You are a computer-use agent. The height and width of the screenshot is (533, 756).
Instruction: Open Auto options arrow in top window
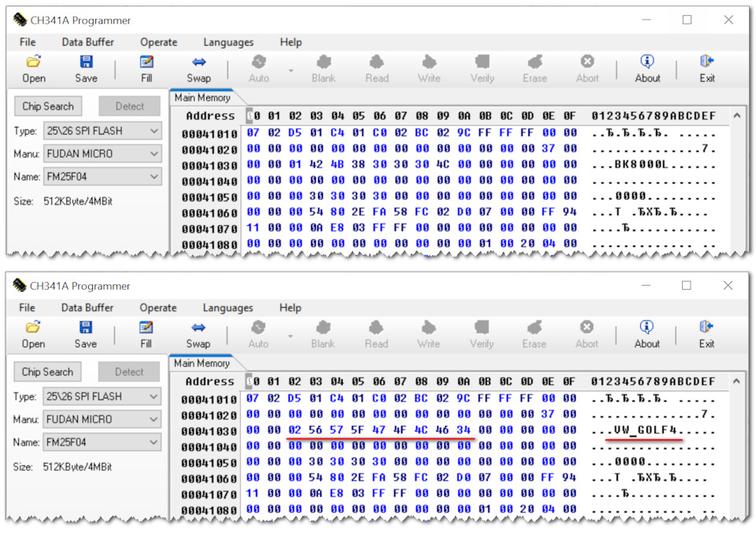pyautogui.click(x=291, y=70)
